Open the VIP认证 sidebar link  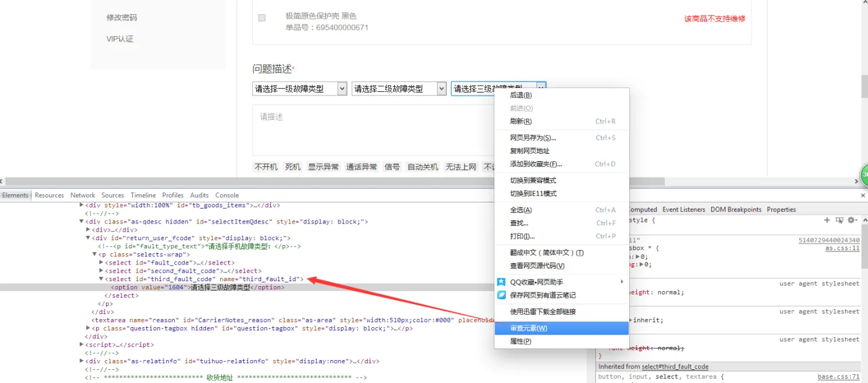(x=120, y=38)
